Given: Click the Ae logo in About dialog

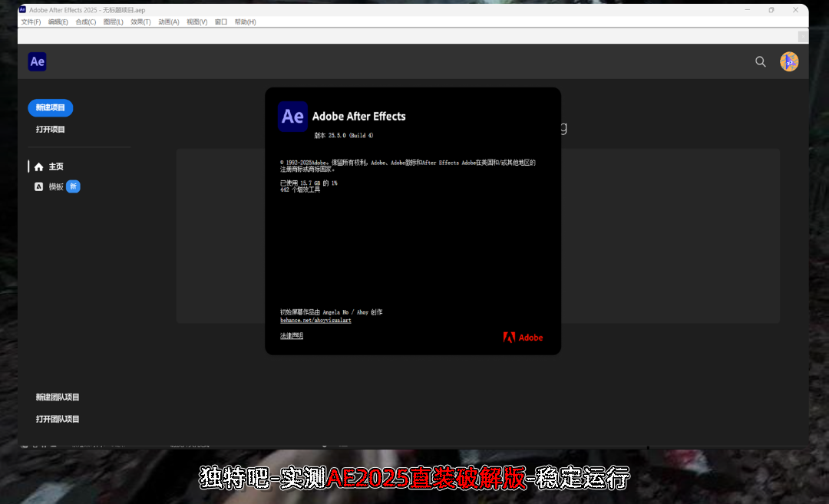Looking at the screenshot, I should (x=292, y=117).
